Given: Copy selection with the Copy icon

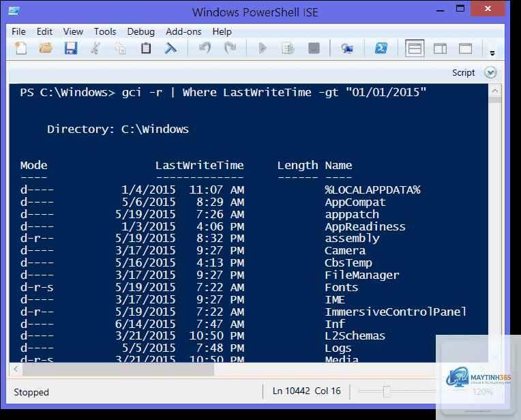Looking at the screenshot, I should (120, 48).
